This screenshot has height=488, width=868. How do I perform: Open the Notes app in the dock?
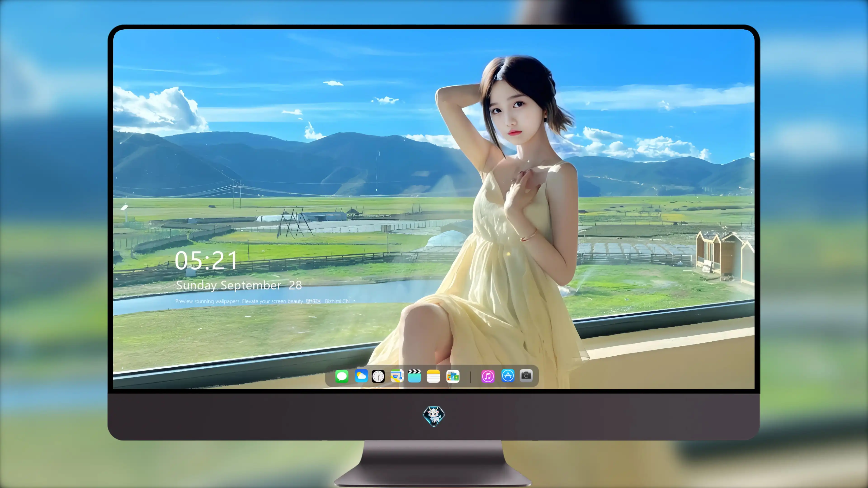pos(433,376)
